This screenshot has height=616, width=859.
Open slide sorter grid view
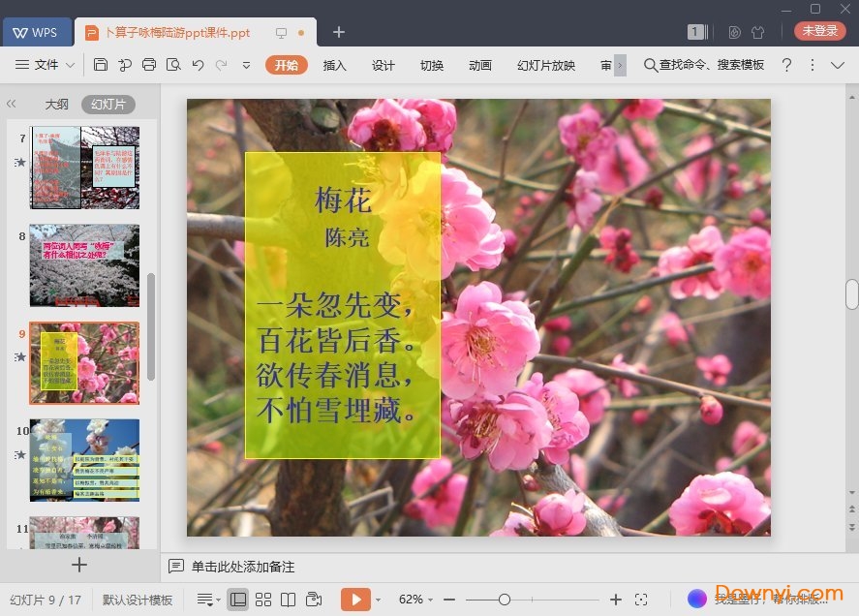point(263,600)
